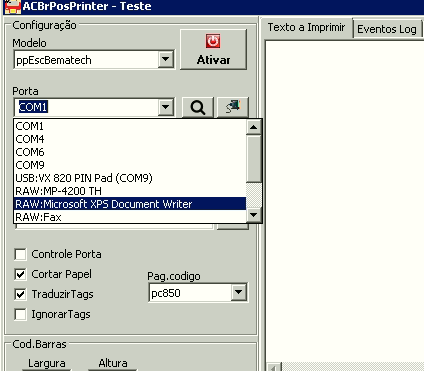Select COM1 in the port list
The image size is (424, 371).
coord(130,126)
